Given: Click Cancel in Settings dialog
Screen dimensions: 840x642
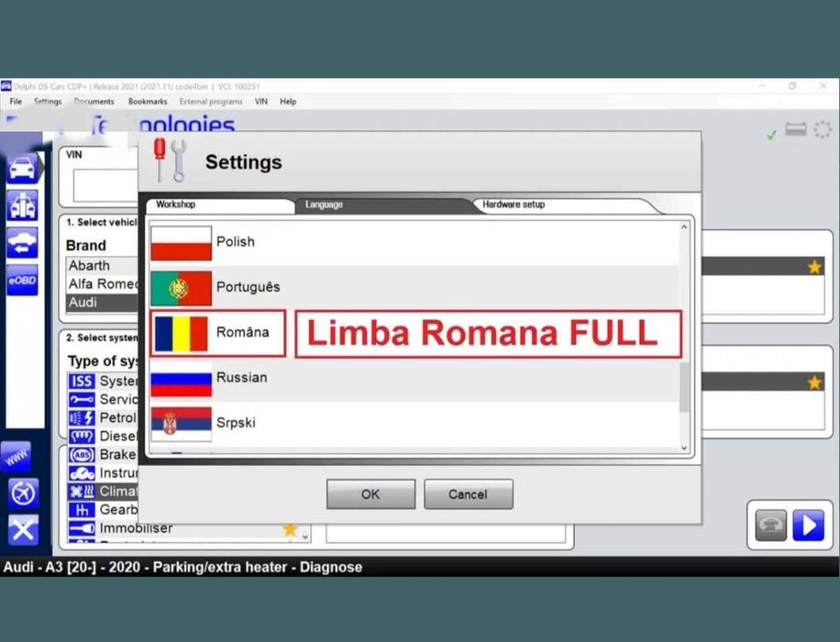Looking at the screenshot, I should pyautogui.click(x=469, y=494).
